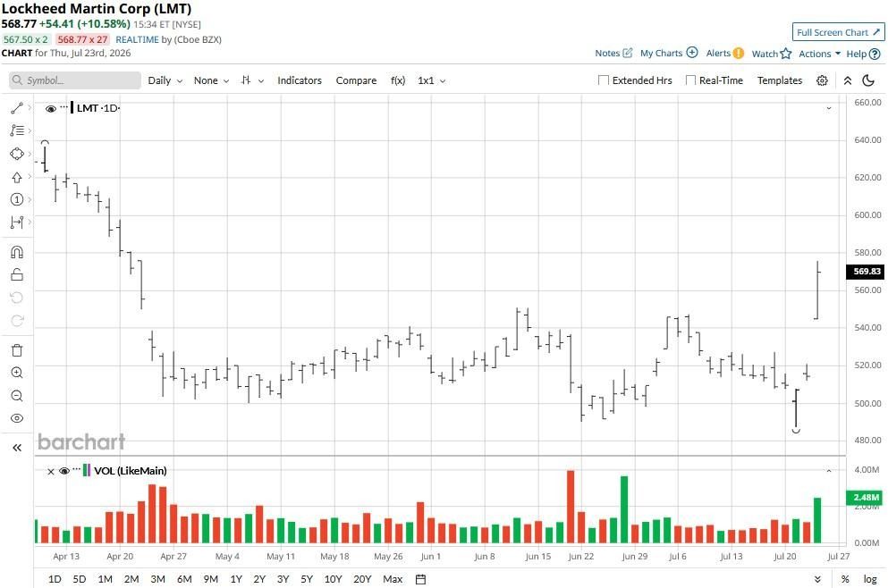
Task: Expand the VOL pane chevron
Action: (829, 471)
